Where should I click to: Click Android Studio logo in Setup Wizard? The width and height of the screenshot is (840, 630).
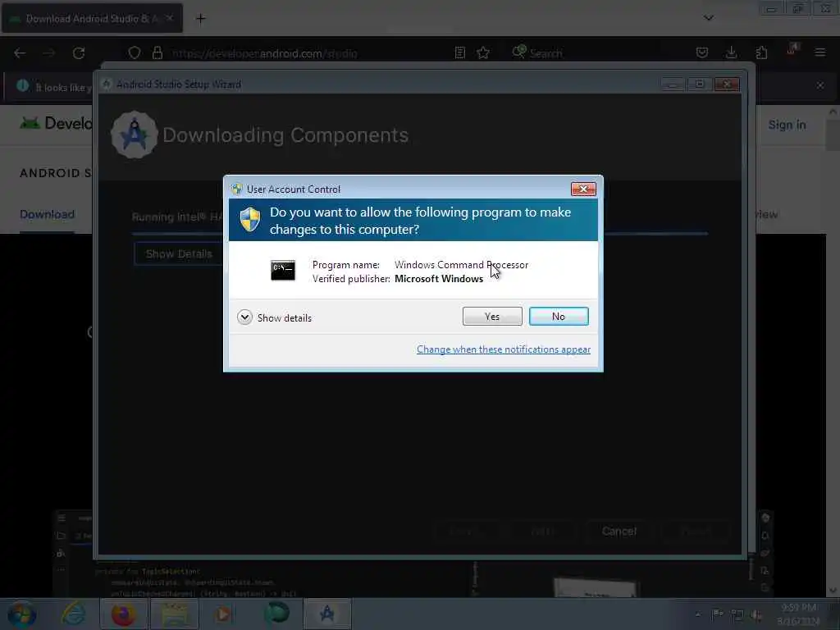pyautogui.click(x=134, y=135)
